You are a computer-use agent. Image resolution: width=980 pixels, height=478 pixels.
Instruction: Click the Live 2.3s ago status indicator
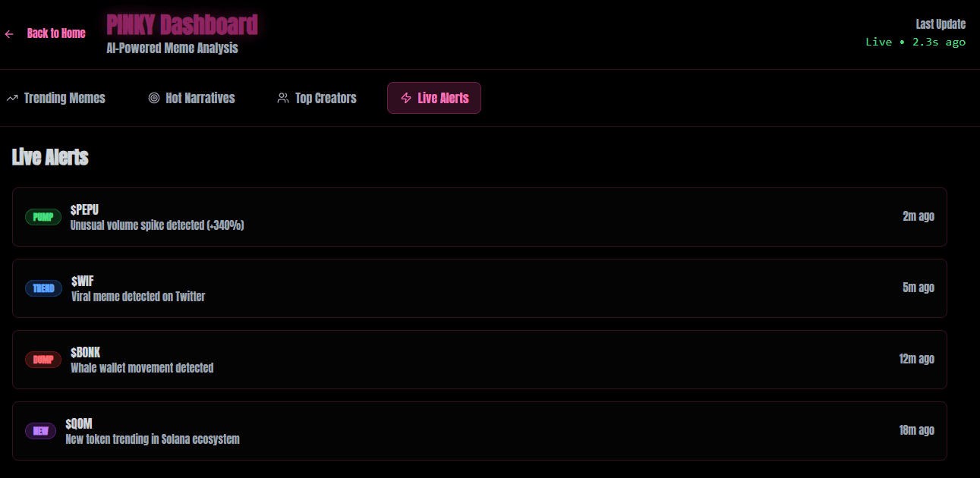point(915,42)
